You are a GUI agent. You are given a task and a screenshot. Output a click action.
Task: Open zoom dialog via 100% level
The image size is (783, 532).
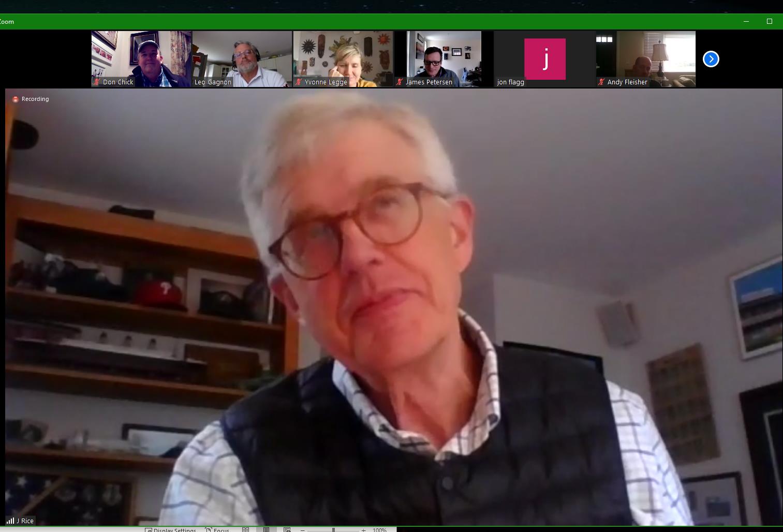(379, 529)
